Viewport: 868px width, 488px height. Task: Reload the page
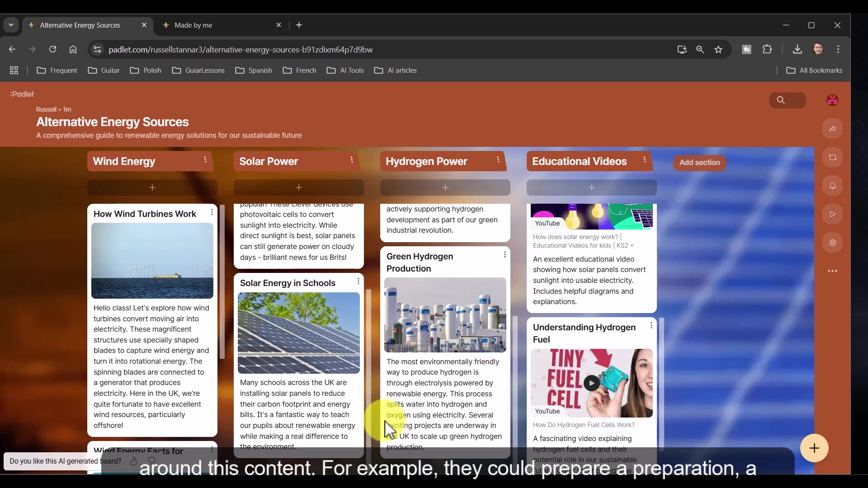pyautogui.click(x=52, y=49)
